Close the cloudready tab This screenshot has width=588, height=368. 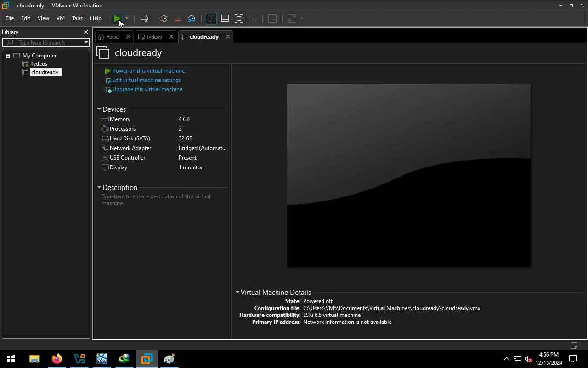[228, 37]
